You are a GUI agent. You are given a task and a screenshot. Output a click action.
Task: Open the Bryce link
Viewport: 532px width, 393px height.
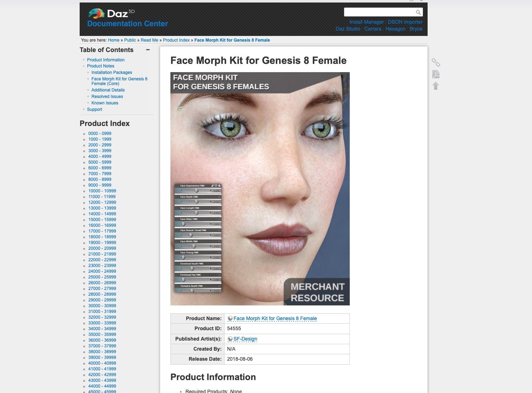[416, 29]
